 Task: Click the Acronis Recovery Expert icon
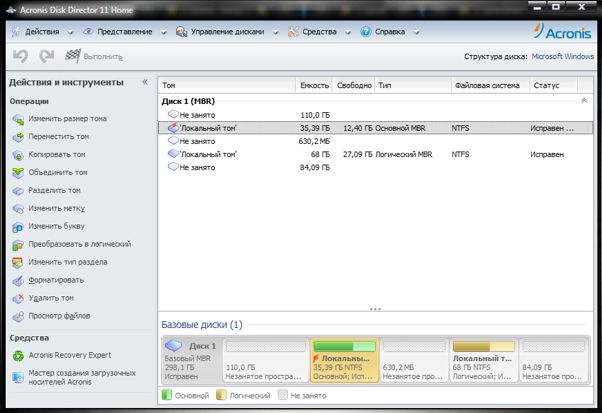[x=18, y=356]
